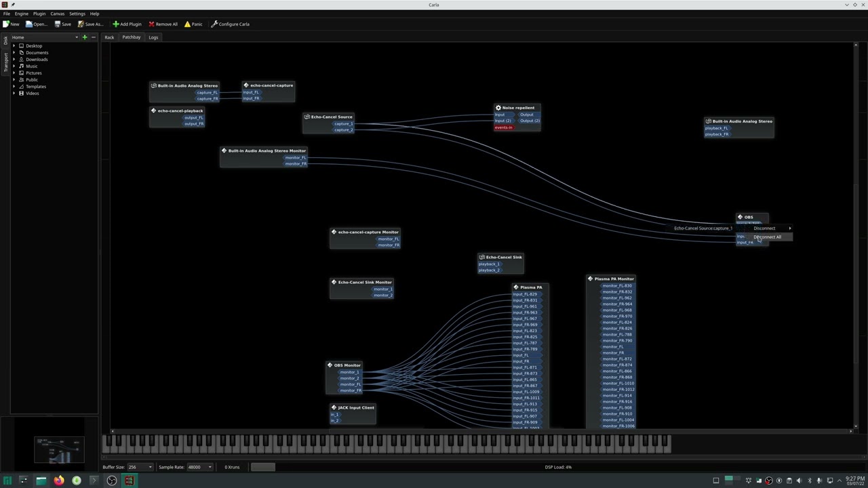The width and height of the screenshot is (868, 488).
Task: Click the canvas minimap thumbnail
Action: pos(59,449)
